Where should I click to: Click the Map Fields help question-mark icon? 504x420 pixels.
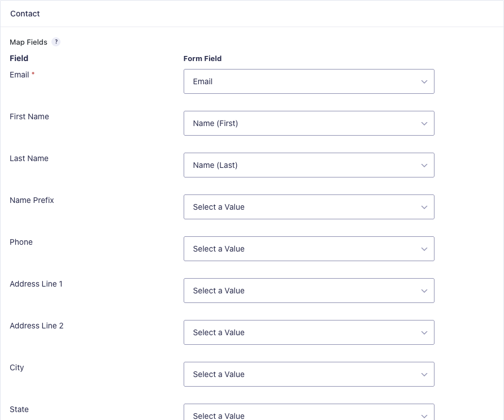pyautogui.click(x=56, y=42)
